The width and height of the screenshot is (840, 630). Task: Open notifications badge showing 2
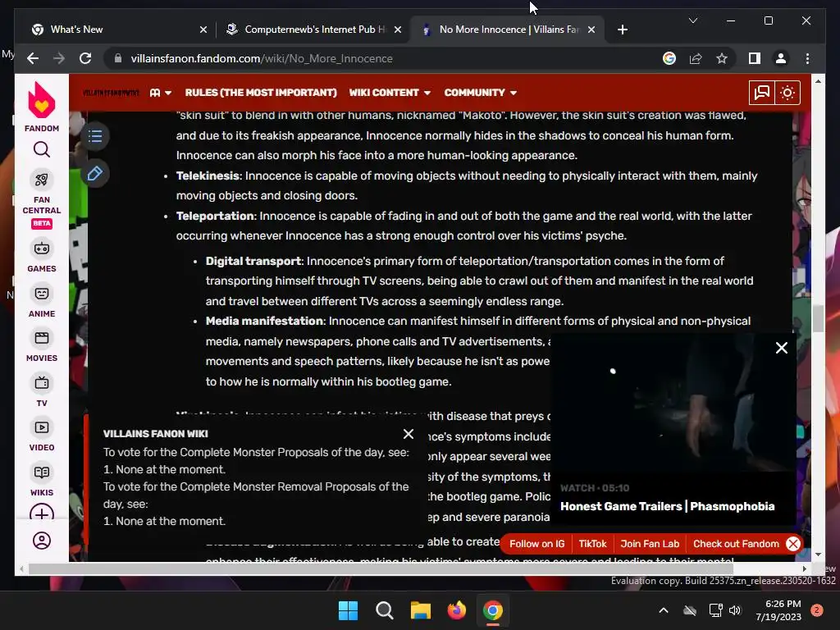pyautogui.click(x=816, y=610)
